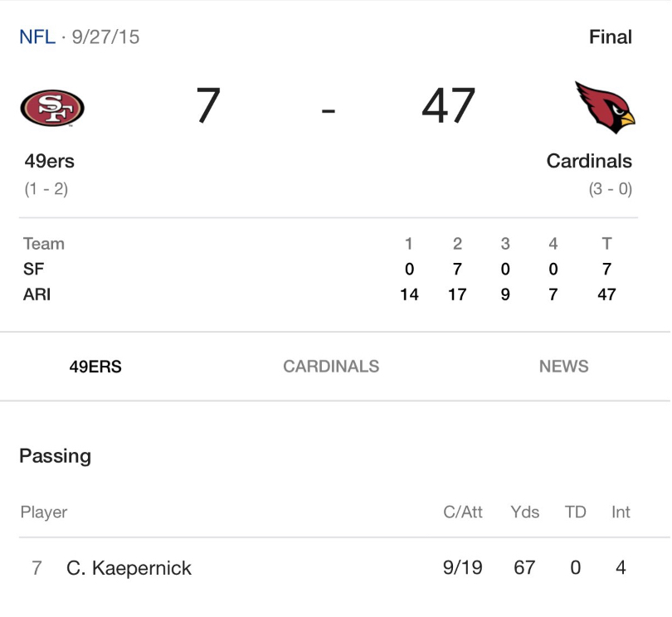This screenshot has height=617, width=672.
Task: Open the NEWS tab
Action: tap(563, 367)
